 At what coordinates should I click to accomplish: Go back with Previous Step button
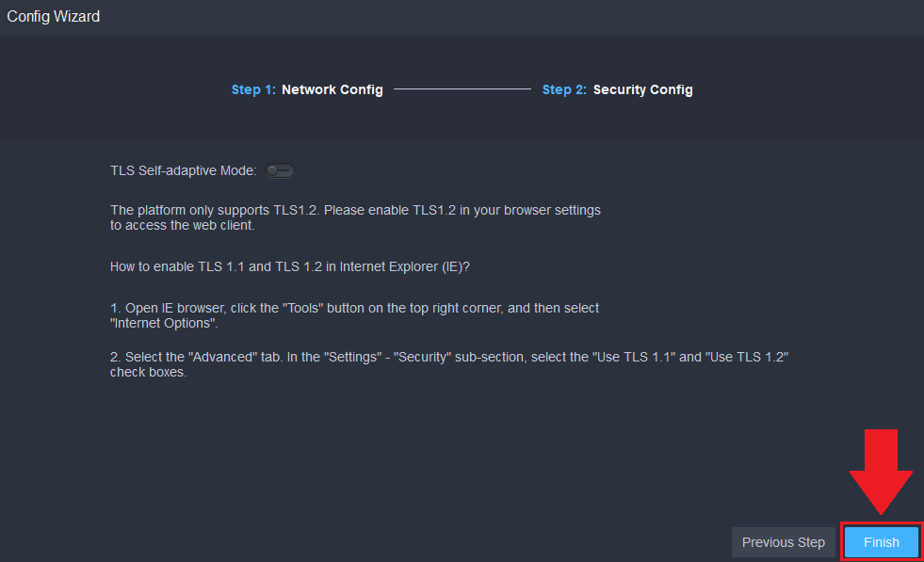tap(783, 542)
